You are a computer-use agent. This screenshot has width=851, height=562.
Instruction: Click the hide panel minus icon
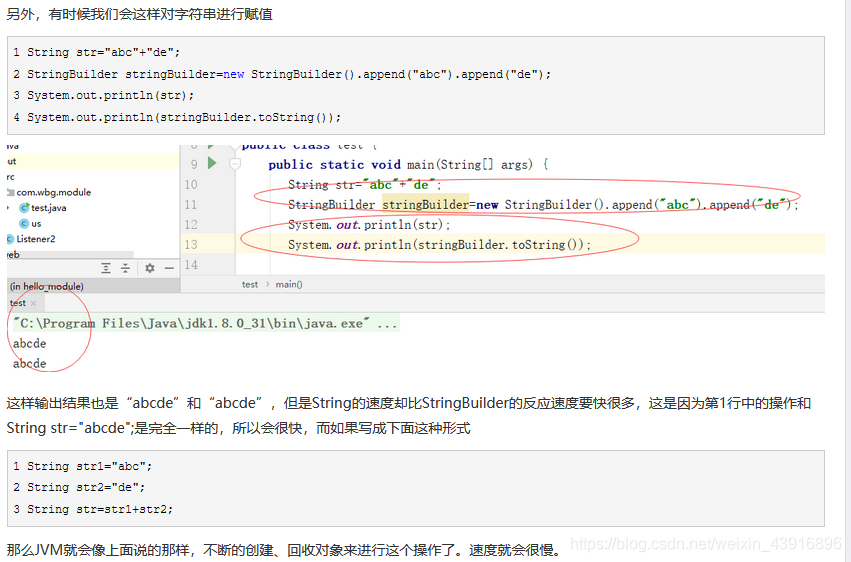pyautogui.click(x=169, y=268)
